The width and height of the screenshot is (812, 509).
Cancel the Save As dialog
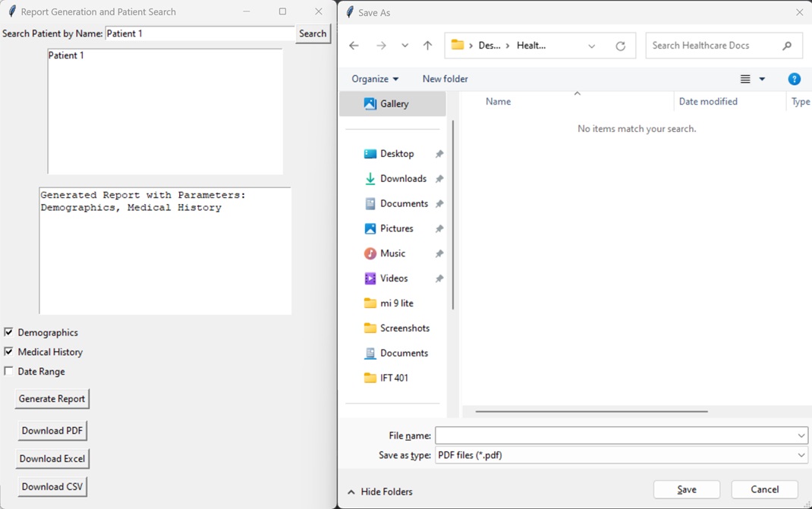click(x=764, y=489)
